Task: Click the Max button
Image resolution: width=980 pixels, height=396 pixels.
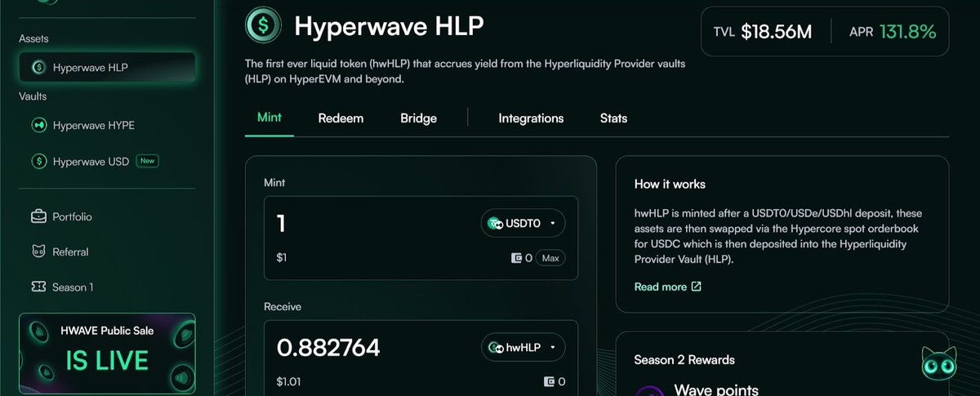Action: tap(550, 258)
